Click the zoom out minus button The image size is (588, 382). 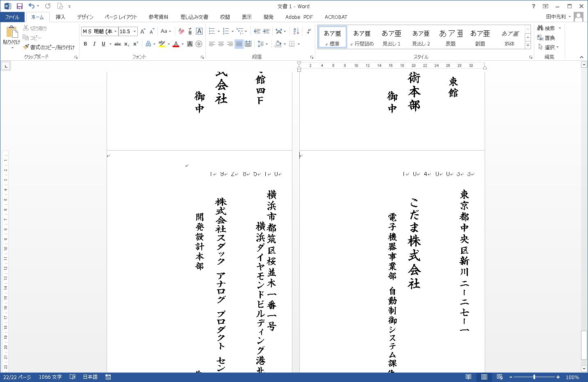pyautogui.click(x=511, y=377)
